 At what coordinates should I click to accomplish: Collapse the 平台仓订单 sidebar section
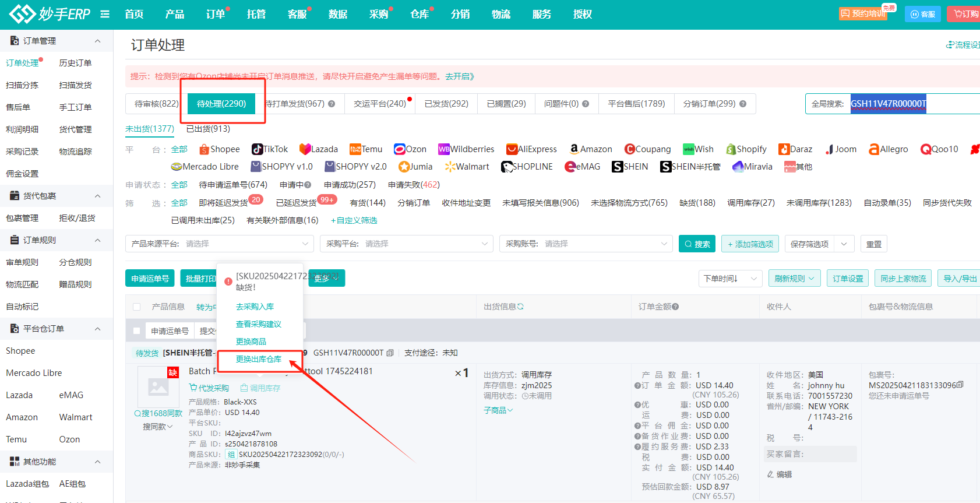pyautogui.click(x=98, y=329)
